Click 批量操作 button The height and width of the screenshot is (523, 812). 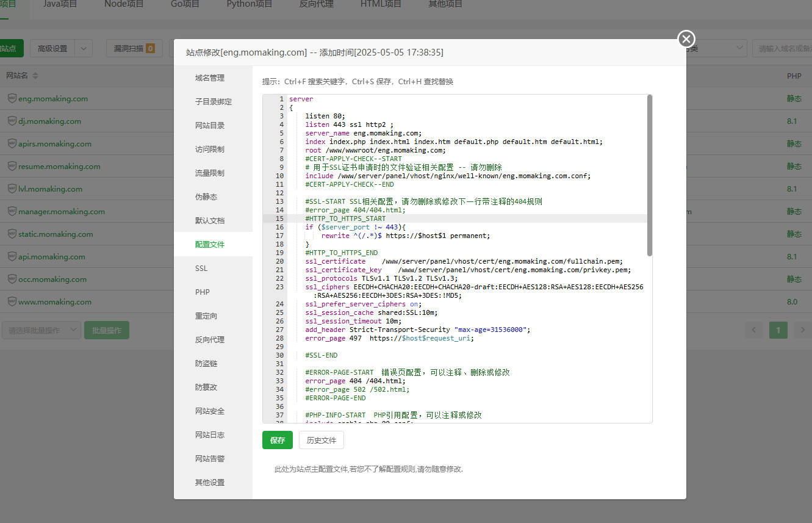[107, 330]
